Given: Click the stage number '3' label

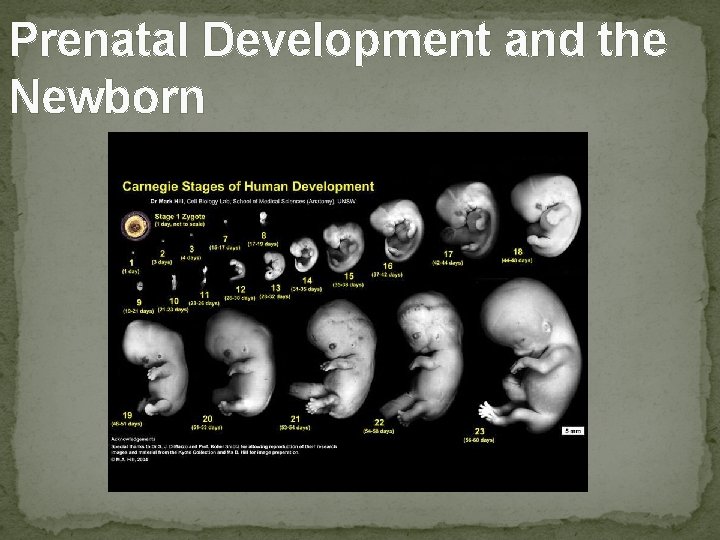Looking at the screenshot, I should coord(192,249).
